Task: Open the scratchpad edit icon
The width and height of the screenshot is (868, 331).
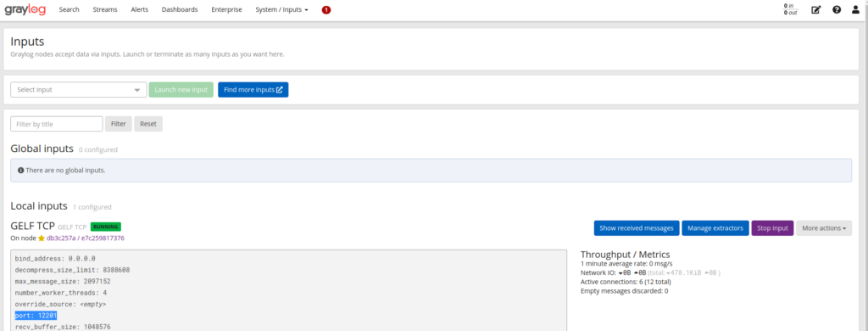Action: coord(816,9)
